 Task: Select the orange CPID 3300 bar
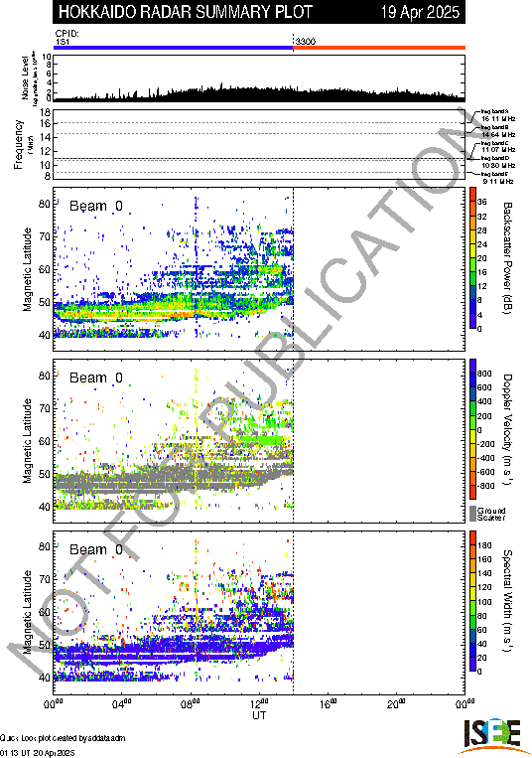pyautogui.click(x=379, y=48)
